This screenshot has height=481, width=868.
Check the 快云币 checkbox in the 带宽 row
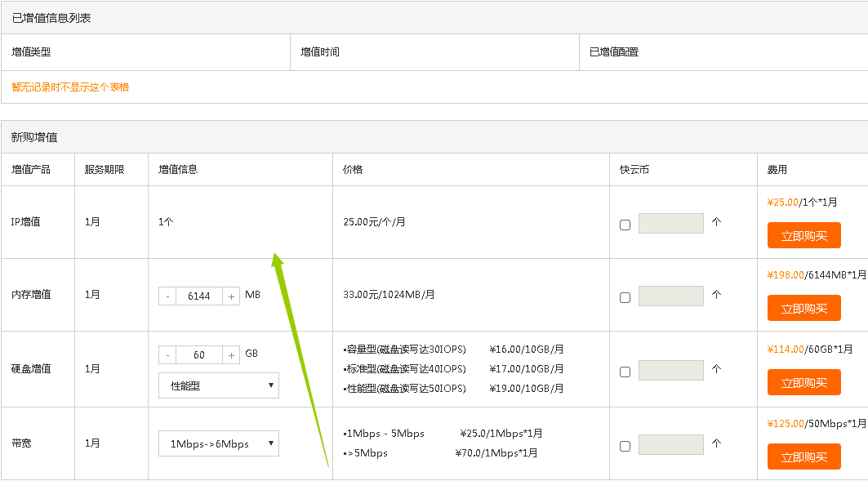coord(625,444)
